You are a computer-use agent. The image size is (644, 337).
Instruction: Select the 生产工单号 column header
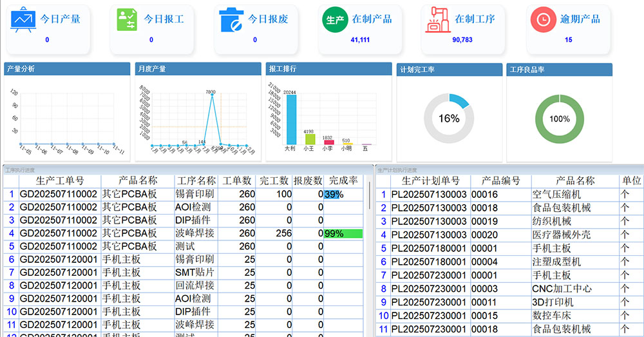pyautogui.click(x=59, y=181)
